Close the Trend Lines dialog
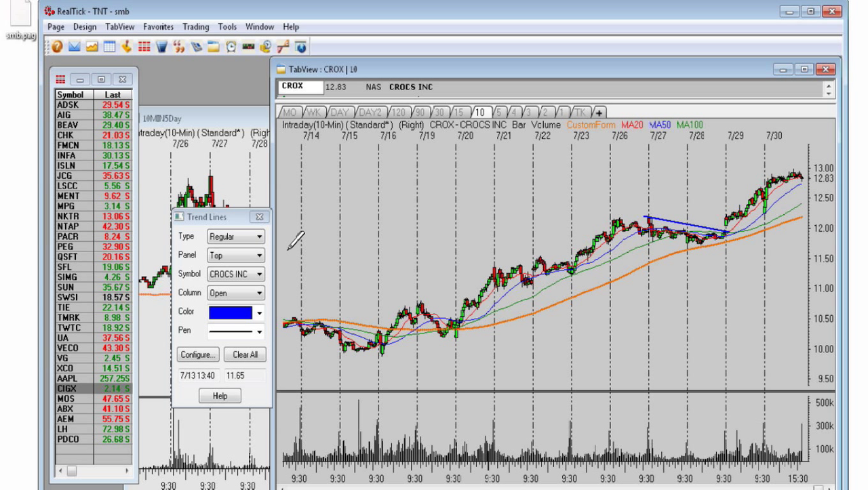 [259, 217]
